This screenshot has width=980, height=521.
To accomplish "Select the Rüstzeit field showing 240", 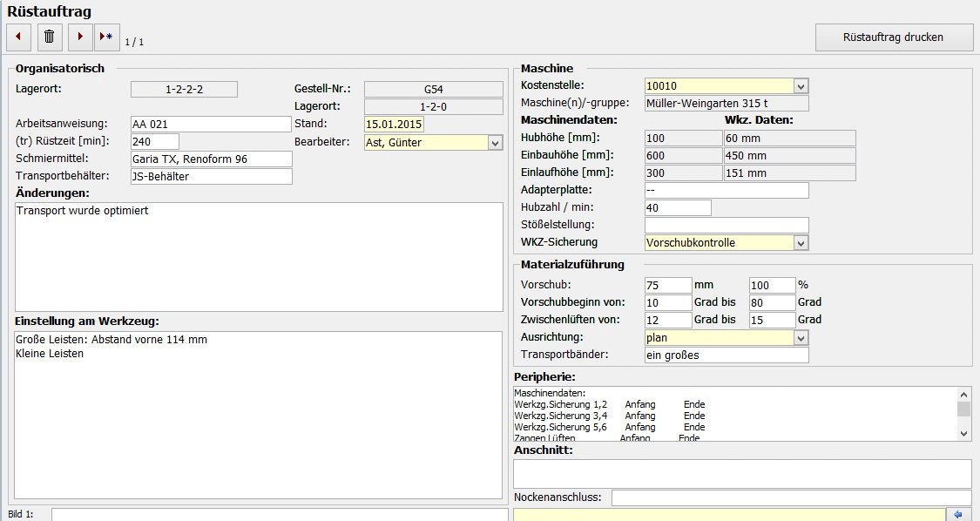I will pos(154,142).
